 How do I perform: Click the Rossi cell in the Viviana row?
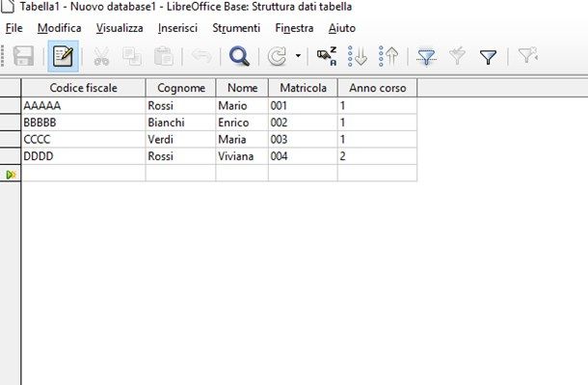click(x=181, y=156)
